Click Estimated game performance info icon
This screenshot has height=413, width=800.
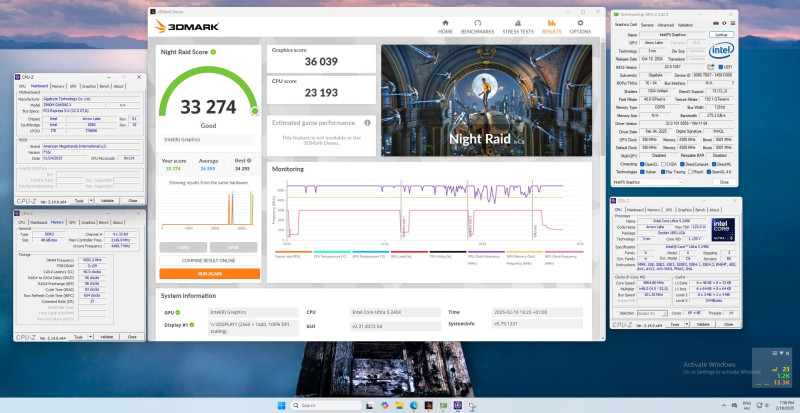[x=367, y=123]
